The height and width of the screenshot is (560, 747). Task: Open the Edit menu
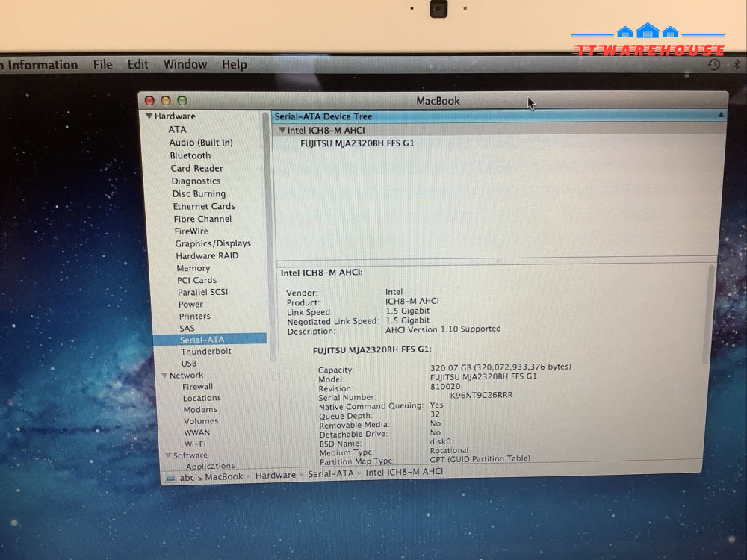(x=137, y=64)
